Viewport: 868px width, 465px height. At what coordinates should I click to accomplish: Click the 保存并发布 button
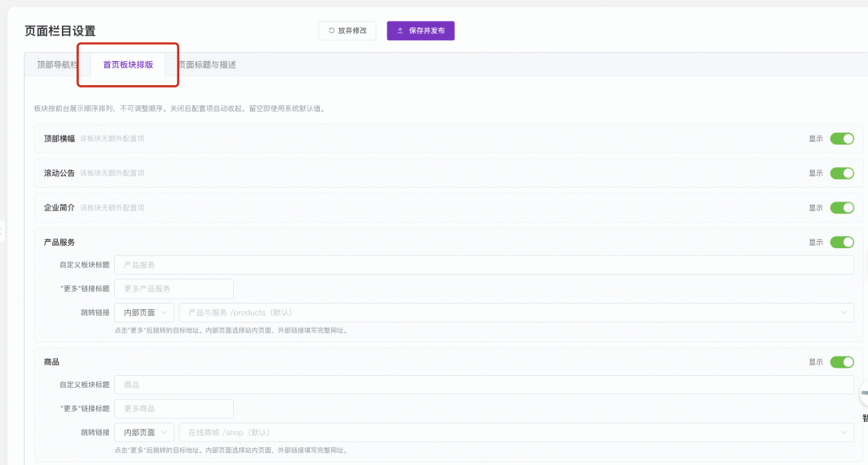(x=421, y=31)
